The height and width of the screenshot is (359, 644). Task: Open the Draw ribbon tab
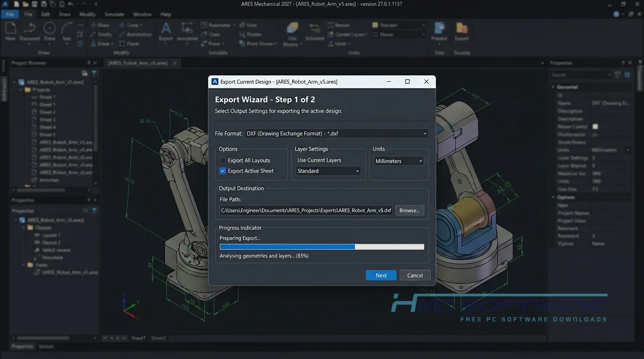point(65,14)
